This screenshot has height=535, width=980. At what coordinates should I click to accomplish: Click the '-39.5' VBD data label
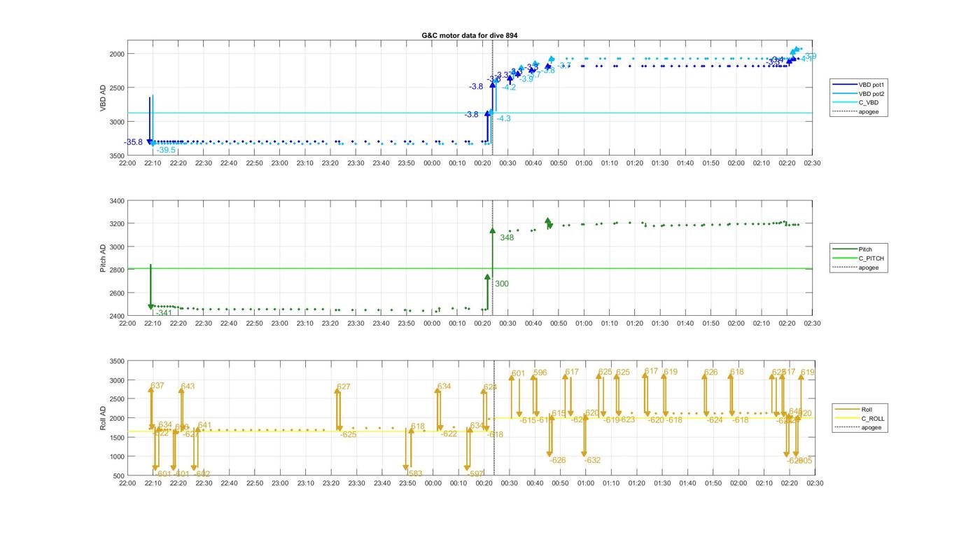pos(166,150)
